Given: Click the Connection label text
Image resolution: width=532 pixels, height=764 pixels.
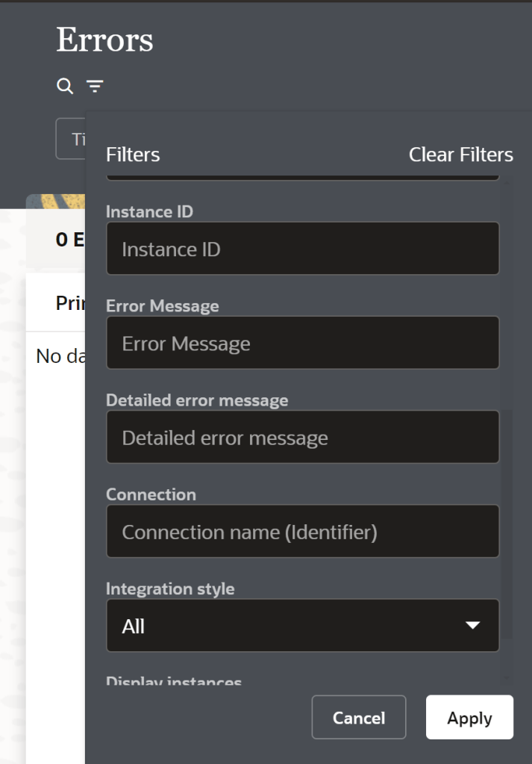Looking at the screenshot, I should tap(151, 494).
